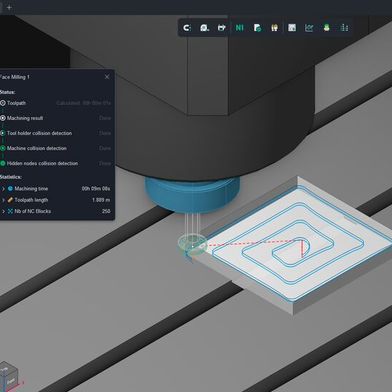Click the machining time value 00h 09m 08s
Screen dimensions: 392x392
coord(96,189)
